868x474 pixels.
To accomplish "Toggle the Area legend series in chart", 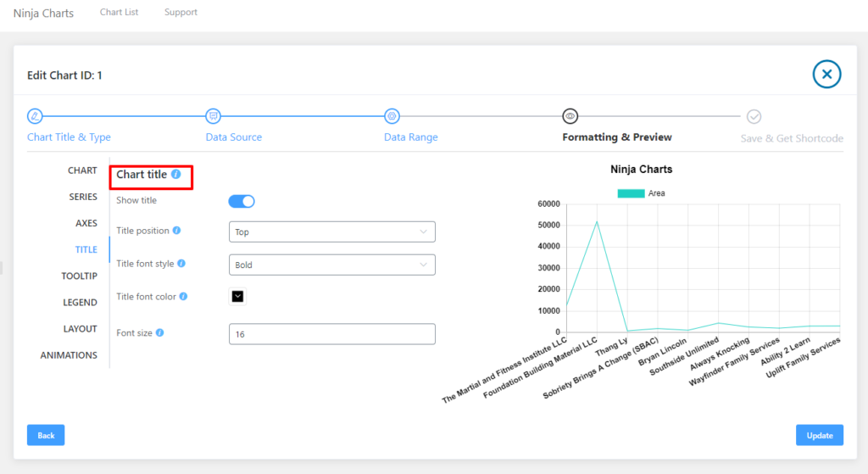I will pos(642,193).
